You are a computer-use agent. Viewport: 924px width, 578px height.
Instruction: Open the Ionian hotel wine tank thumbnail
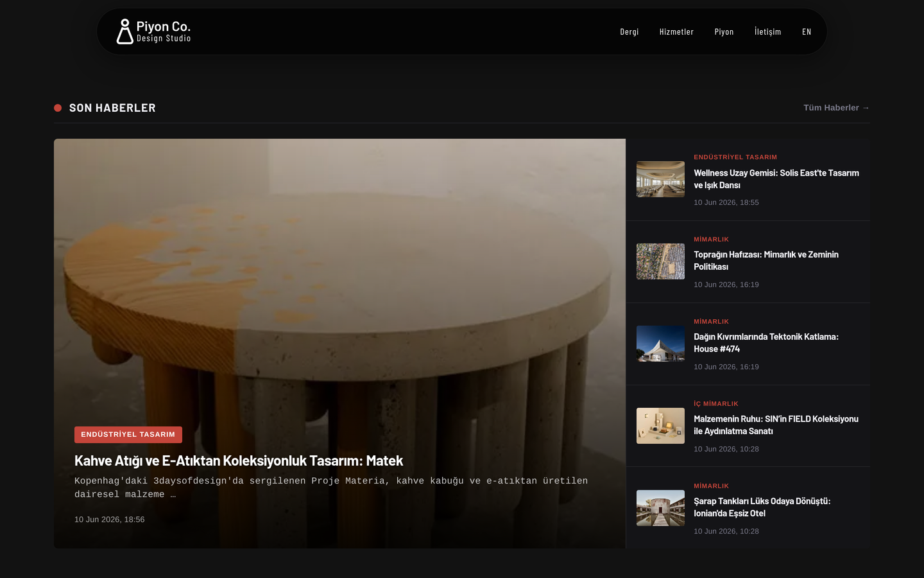pyautogui.click(x=660, y=508)
